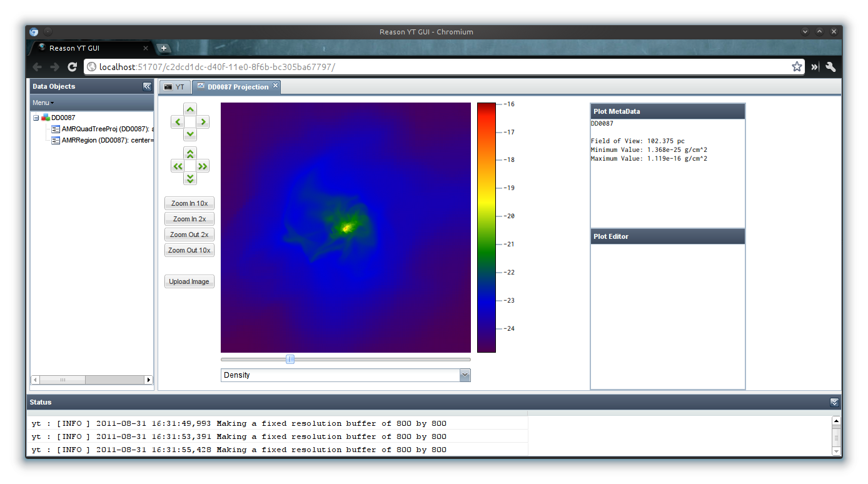Click the browser Forward arrow
868x484 pixels.
[x=55, y=67]
